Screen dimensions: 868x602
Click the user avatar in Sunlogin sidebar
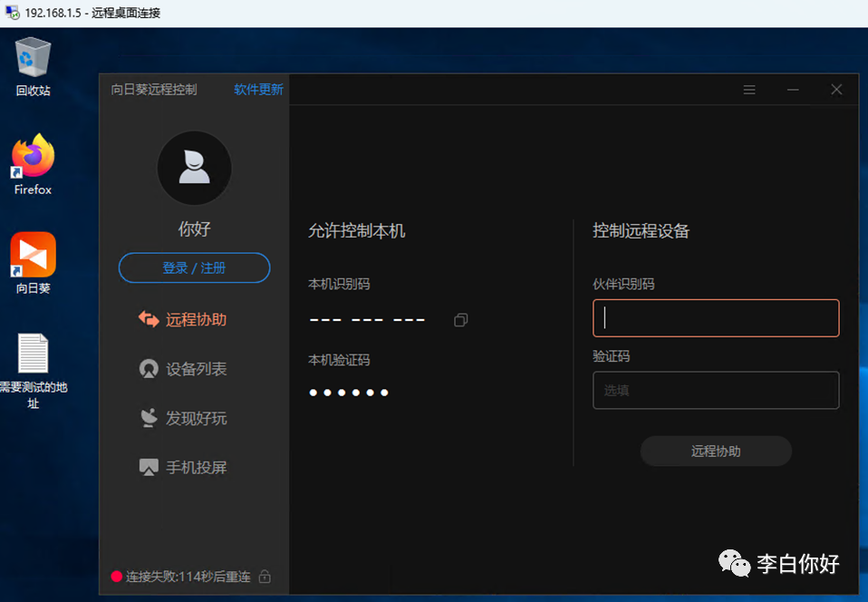tap(194, 168)
